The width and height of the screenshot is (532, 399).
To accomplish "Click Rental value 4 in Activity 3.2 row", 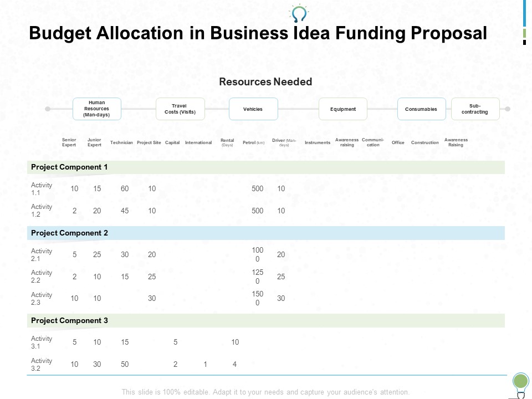I will (x=234, y=364).
